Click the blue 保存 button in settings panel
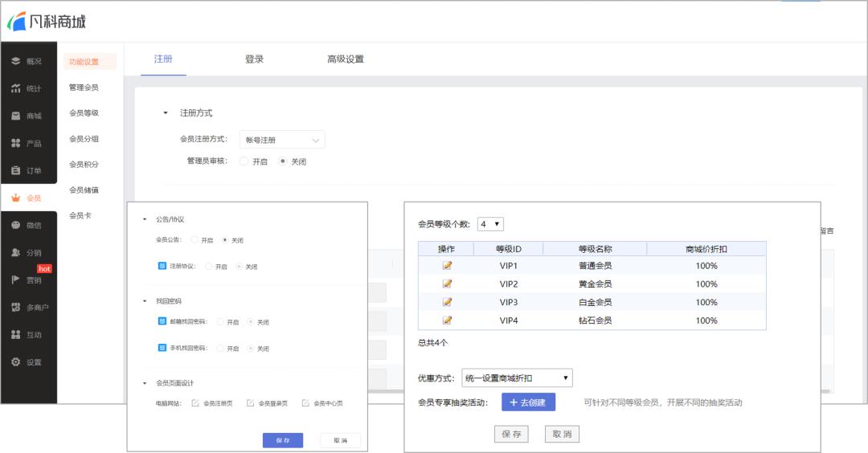Viewport: 868px width, 453px height. click(x=282, y=440)
